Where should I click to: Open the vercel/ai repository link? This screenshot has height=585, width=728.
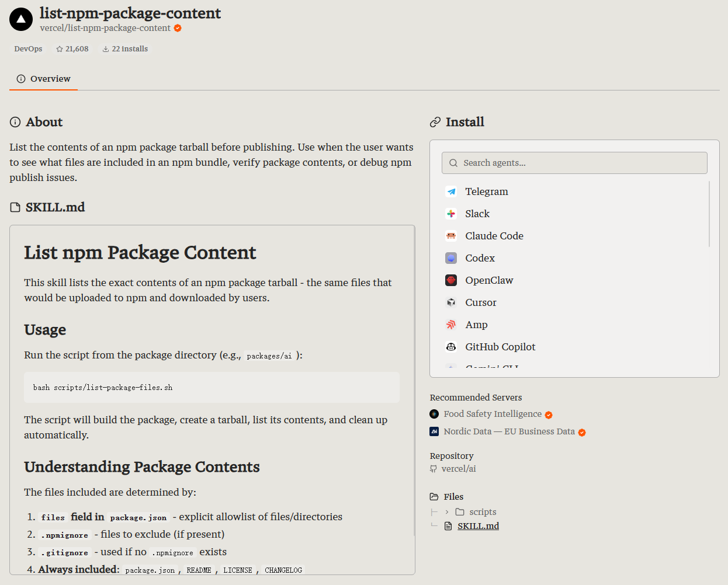459,469
